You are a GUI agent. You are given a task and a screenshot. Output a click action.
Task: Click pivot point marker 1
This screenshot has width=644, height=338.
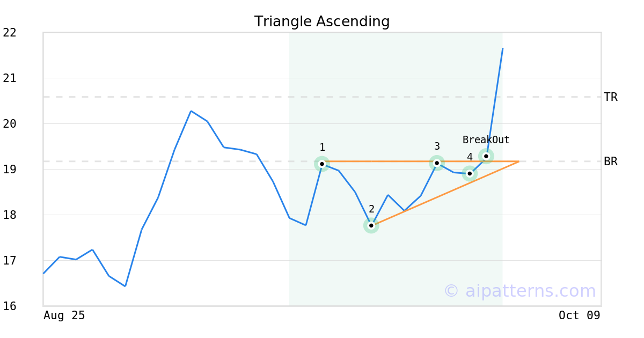322,164
